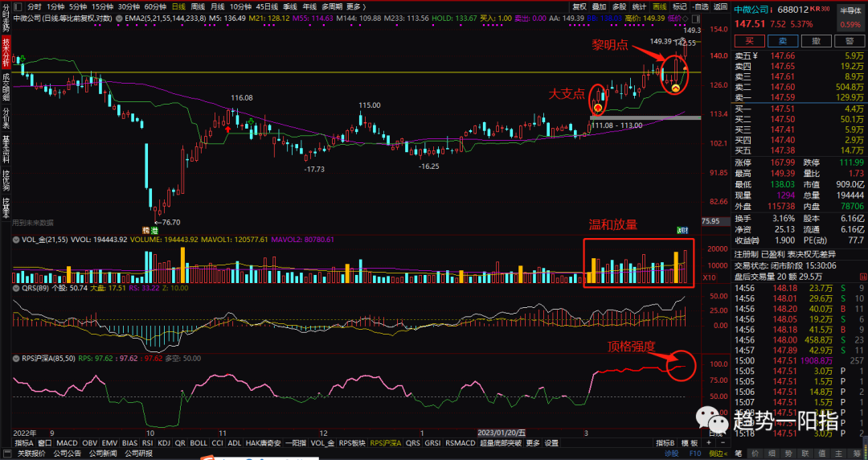Apply the OBV indicator
This screenshot has height=460, width=868.
90,443
